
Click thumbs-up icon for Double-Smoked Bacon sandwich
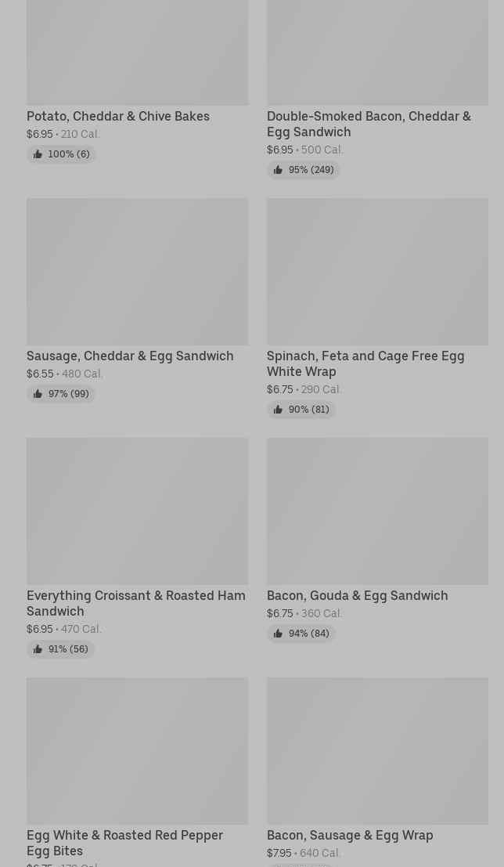pos(278,170)
